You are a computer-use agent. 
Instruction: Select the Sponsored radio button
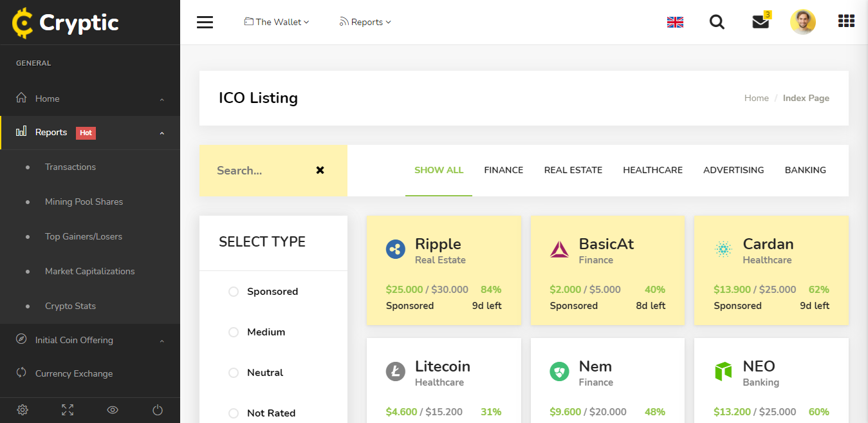click(x=234, y=292)
